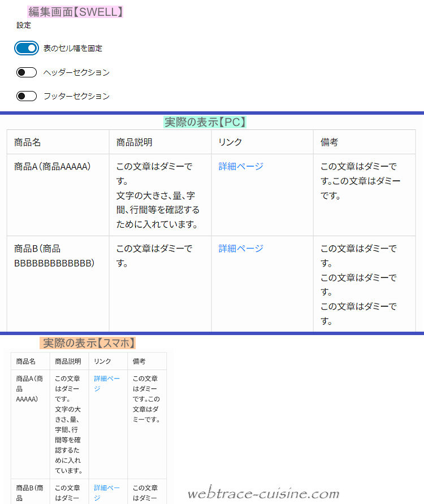Click the 編集画面【SWELL】 heading
The image size is (424, 504).
75,12
